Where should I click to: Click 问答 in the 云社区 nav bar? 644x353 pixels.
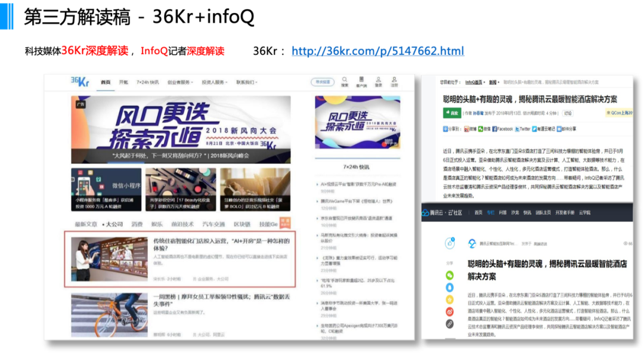pyautogui.click(x=503, y=212)
